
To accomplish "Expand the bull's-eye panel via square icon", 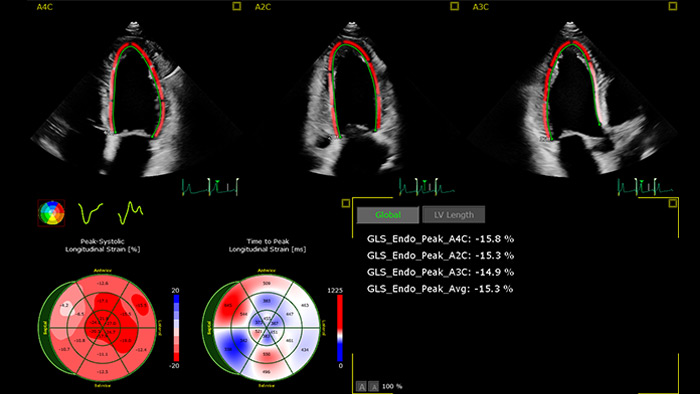I will tap(346, 203).
